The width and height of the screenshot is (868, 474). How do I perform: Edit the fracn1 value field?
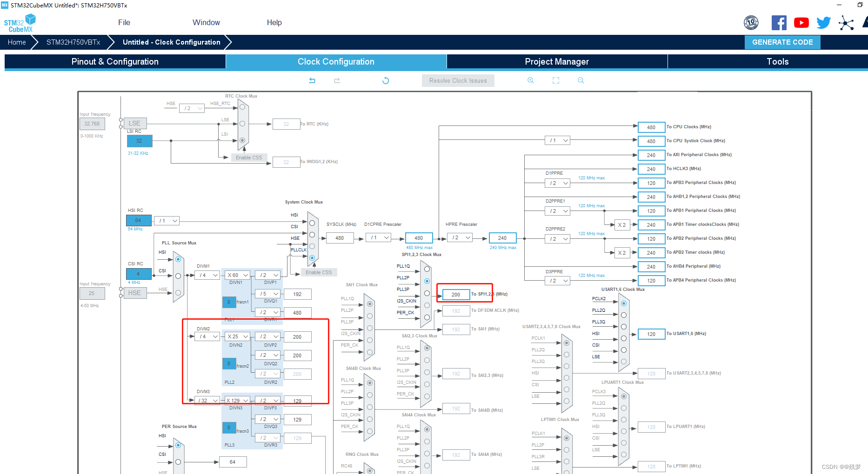(x=229, y=302)
